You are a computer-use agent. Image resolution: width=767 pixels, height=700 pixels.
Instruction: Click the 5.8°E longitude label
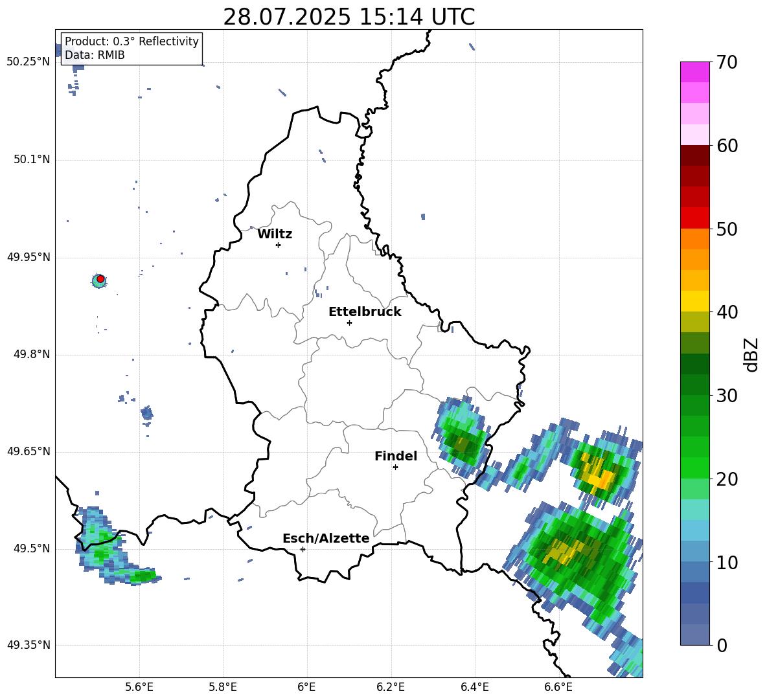[223, 687]
